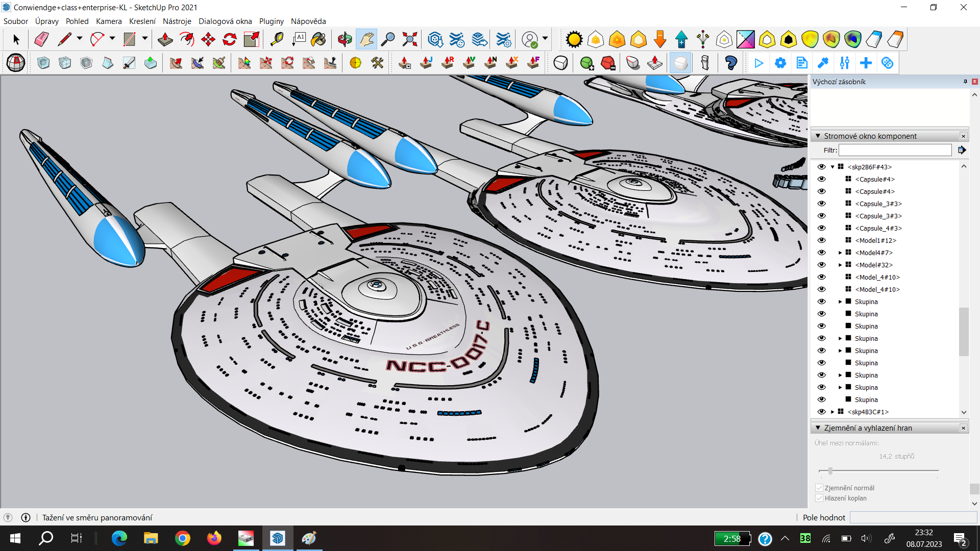
Task: Choose the Follow Me tool
Action: (x=187, y=39)
